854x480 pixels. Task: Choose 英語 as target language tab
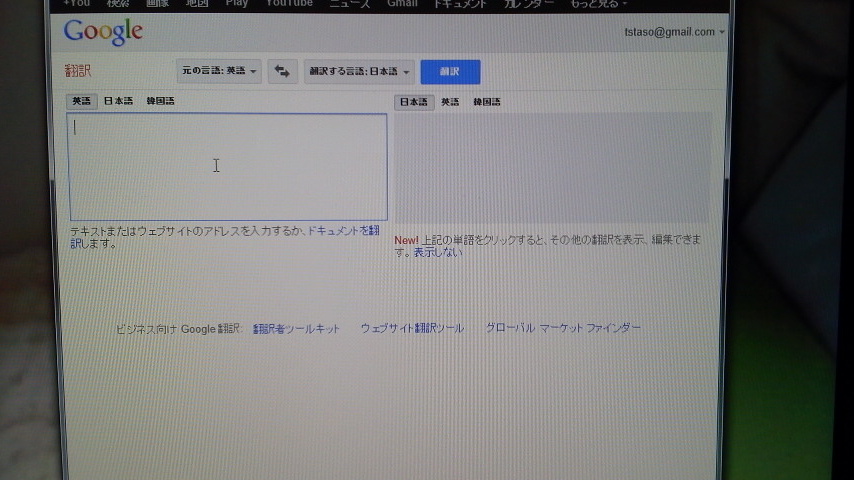tap(451, 102)
